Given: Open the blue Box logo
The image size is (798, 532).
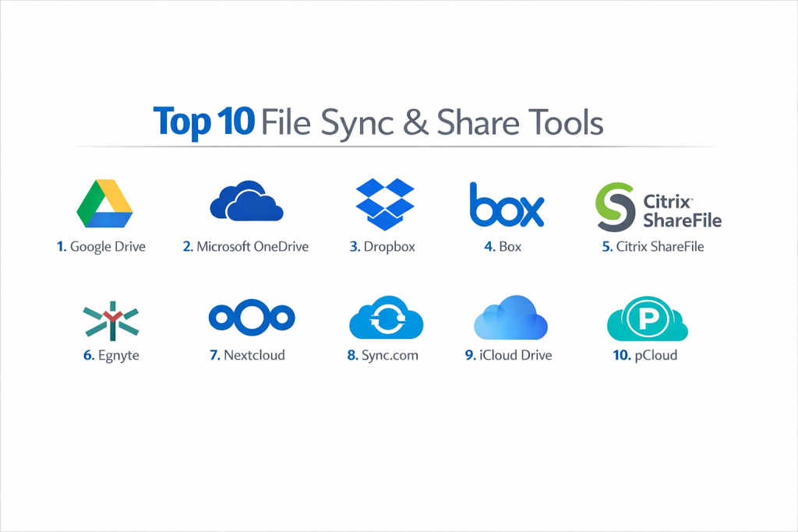Looking at the screenshot, I should tap(507, 205).
